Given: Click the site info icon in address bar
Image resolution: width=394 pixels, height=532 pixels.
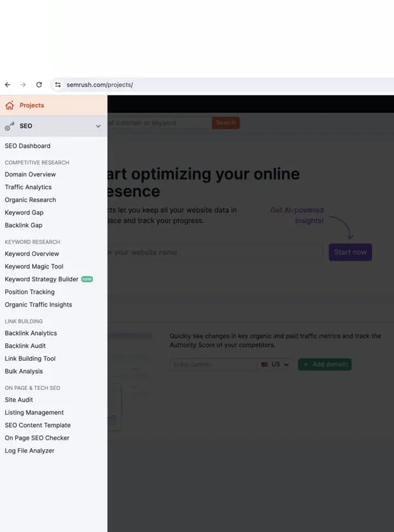Looking at the screenshot, I should [x=57, y=85].
